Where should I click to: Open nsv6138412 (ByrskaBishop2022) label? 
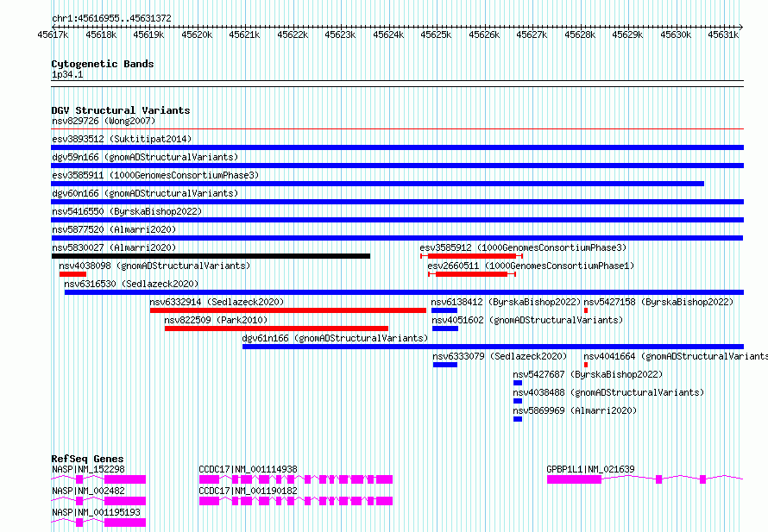(x=506, y=302)
